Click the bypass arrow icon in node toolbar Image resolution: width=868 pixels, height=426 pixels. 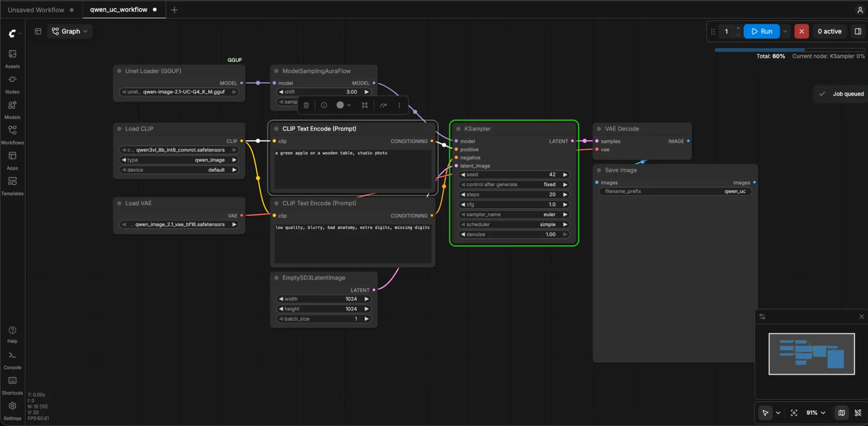[384, 105]
